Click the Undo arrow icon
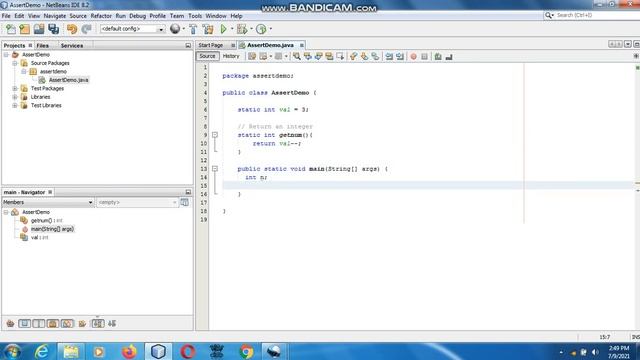Viewport: 640px width, 360px height. 72,29
